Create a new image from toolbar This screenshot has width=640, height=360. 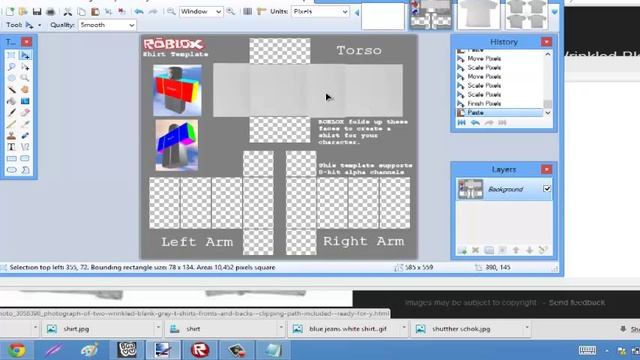10,11
